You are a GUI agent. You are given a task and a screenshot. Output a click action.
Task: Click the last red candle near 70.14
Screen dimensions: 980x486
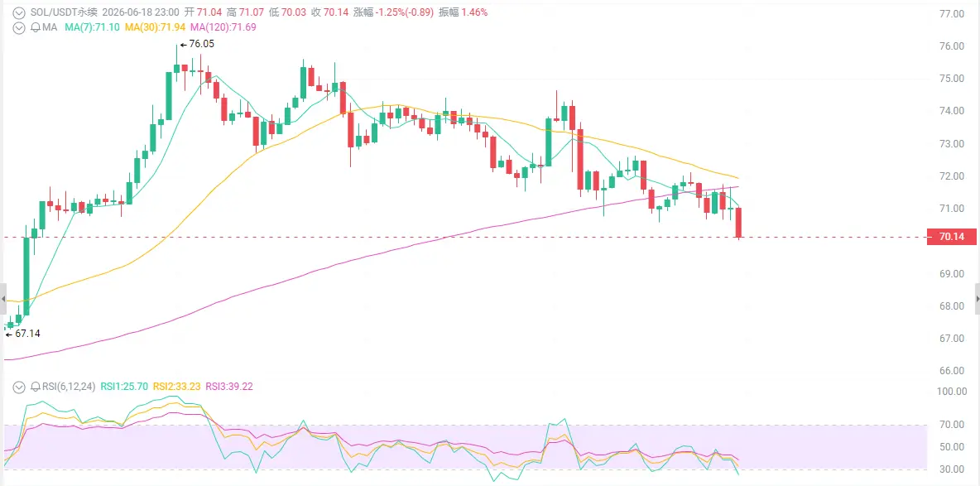click(x=739, y=223)
